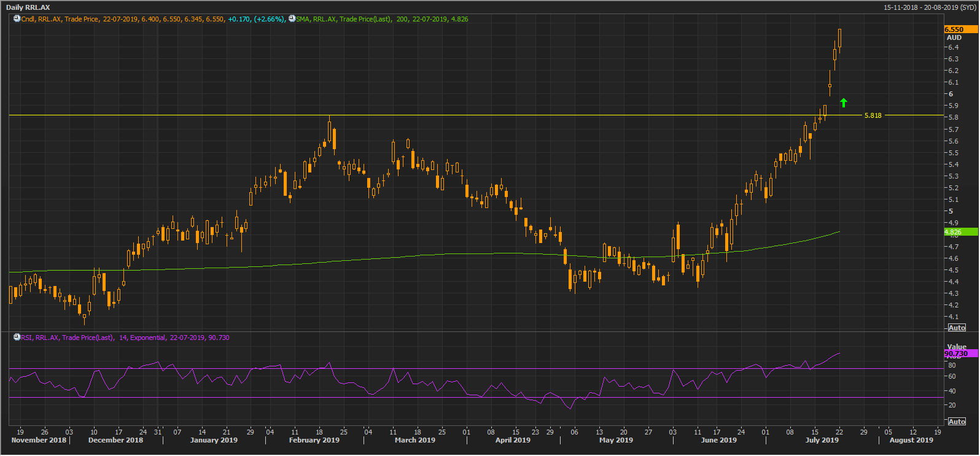This screenshot has height=456, width=980.
Task: Click the upper RSI overbought line
Action: click(x=476, y=369)
